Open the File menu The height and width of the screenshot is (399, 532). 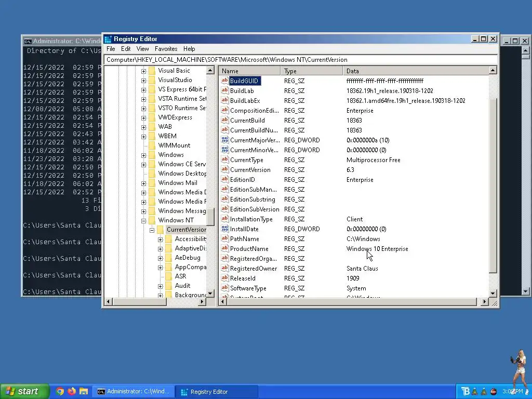(111, 49)
